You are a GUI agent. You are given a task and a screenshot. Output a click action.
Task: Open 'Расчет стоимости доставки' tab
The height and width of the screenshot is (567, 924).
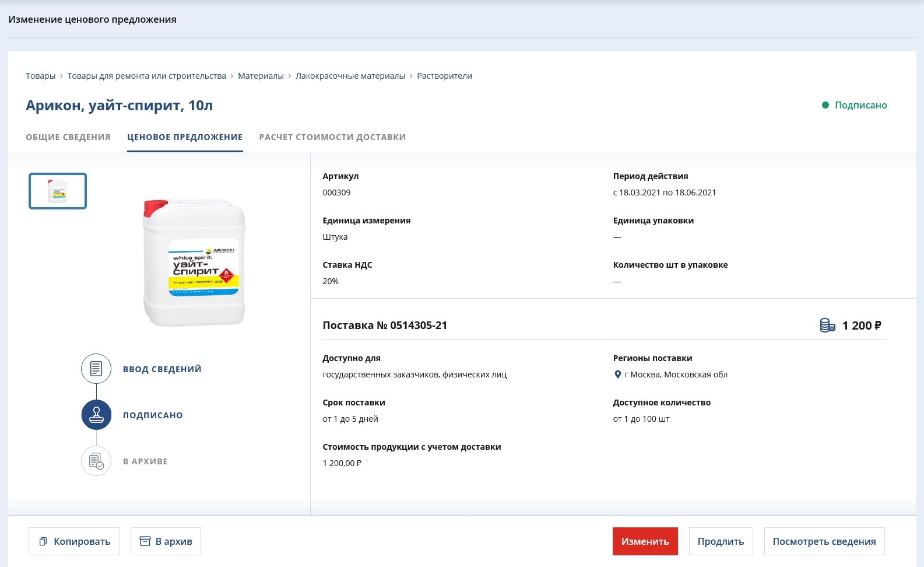(x=332, y=137)
